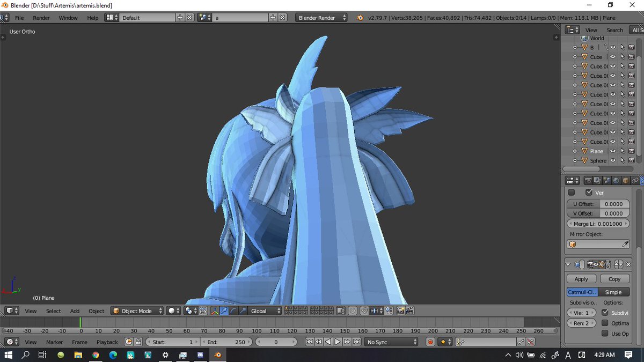644x362 pixels.
Task: Open the outliner editor type selector
Action: tap(572, 30)
